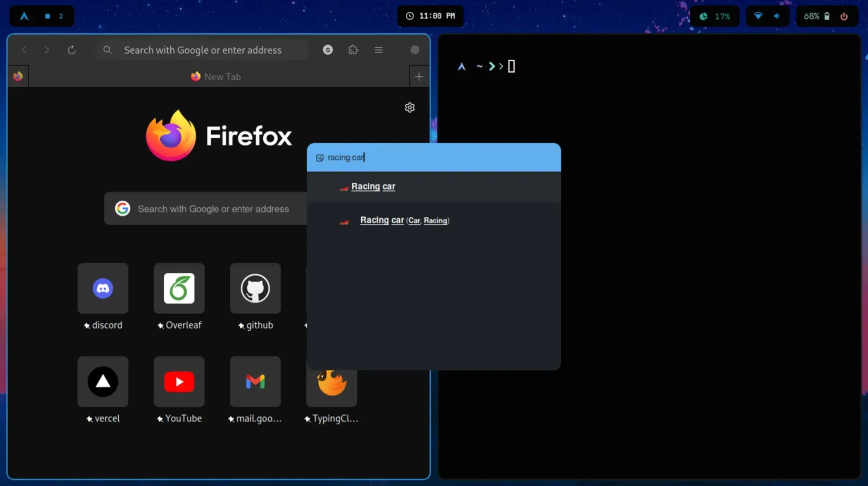This screenshot has height=486, width=868.
Task: Click the Firefox address bar field
Action: pos(203,50)
